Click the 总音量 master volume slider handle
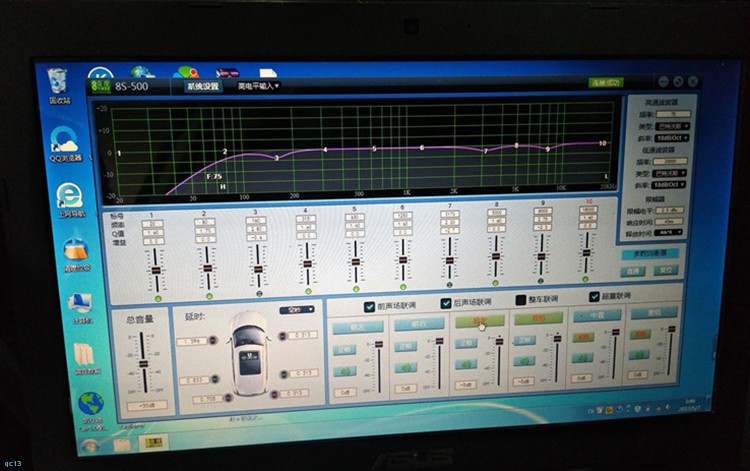This screenshot has height=471, width=750. 143,364
